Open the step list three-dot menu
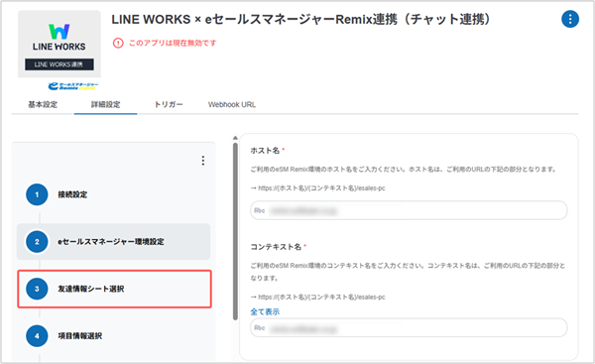 coord(203,161)
